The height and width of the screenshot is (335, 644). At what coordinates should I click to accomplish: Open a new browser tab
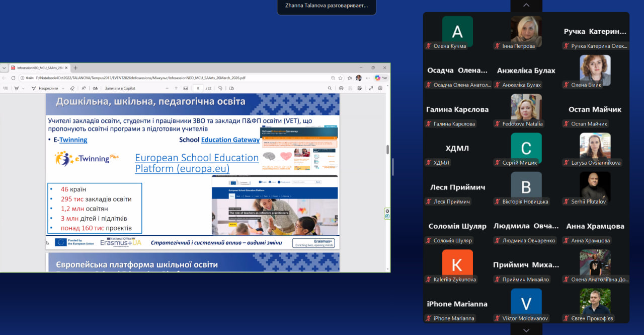pyautogui.click(x=75, y=68)
